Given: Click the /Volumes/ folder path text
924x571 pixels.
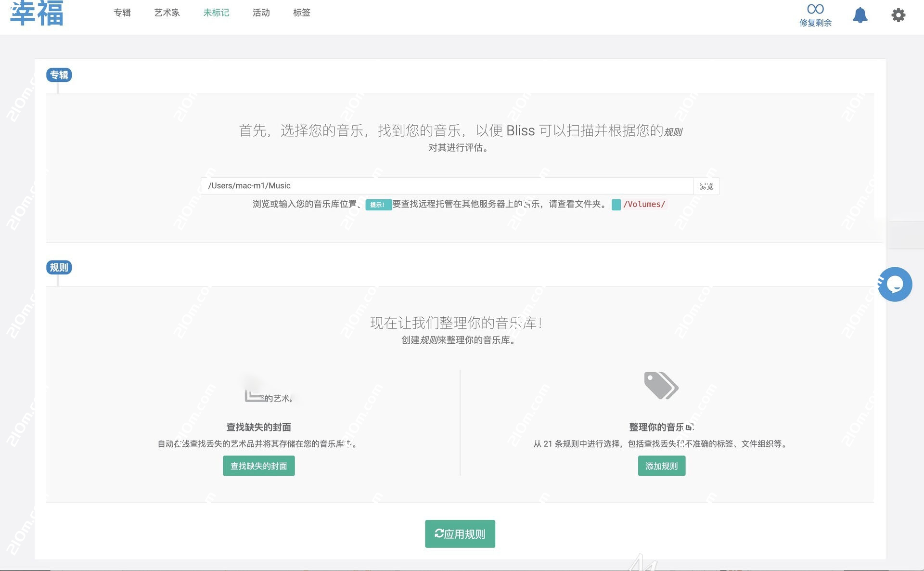Looking at the screenshot, I should (644, 204).
